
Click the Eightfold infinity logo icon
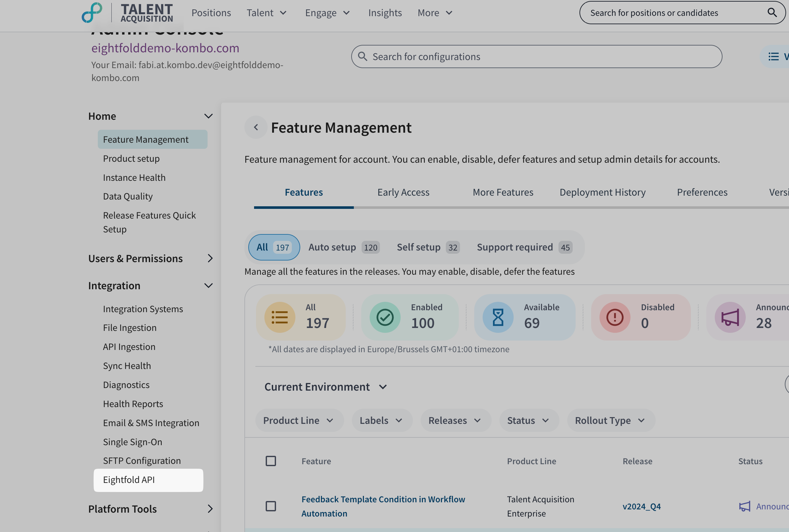tap(92, 13)
